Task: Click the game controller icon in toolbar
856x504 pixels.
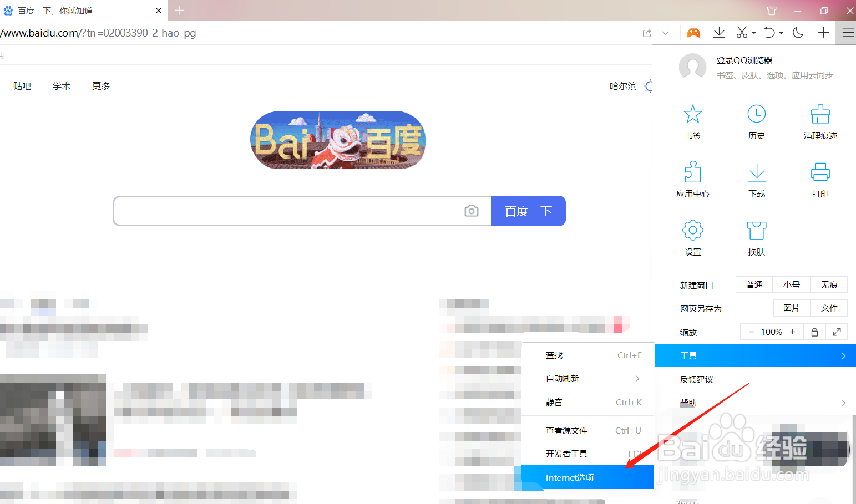Action: [x=693, y=33]
